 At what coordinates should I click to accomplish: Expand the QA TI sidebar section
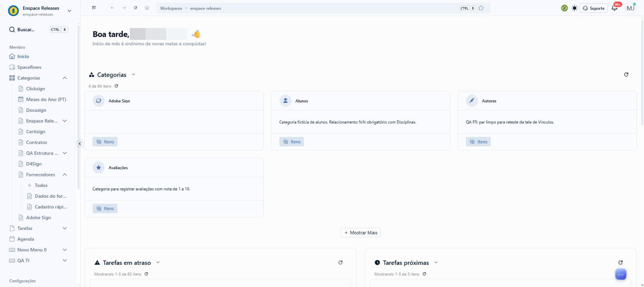(64, 260)
